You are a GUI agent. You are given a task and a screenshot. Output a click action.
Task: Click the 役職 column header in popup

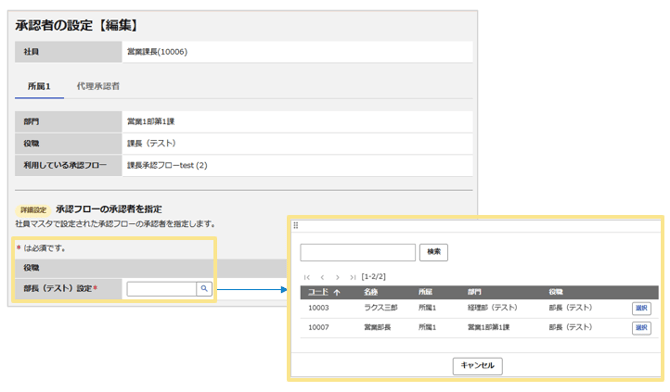coord(555,292)
